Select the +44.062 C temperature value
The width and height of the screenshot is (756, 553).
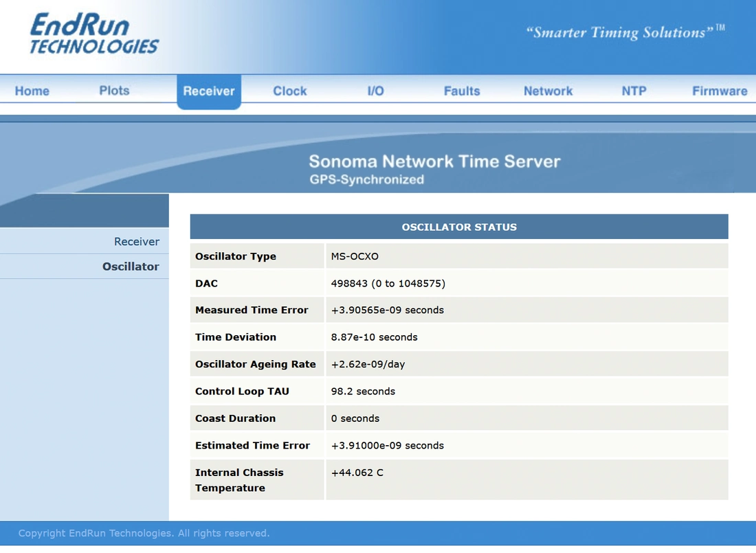coord(357,473)
